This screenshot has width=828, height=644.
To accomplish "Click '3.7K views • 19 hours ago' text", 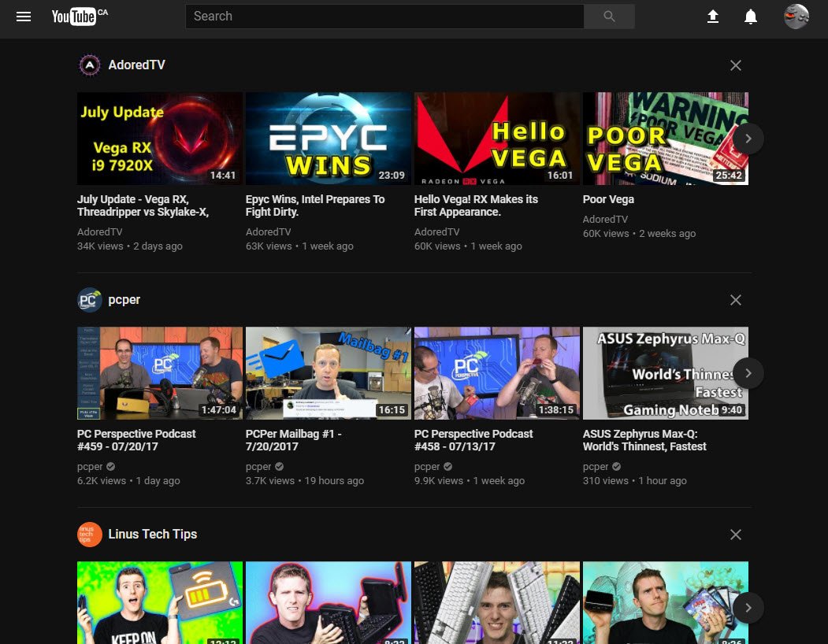I will coord(305,481).
